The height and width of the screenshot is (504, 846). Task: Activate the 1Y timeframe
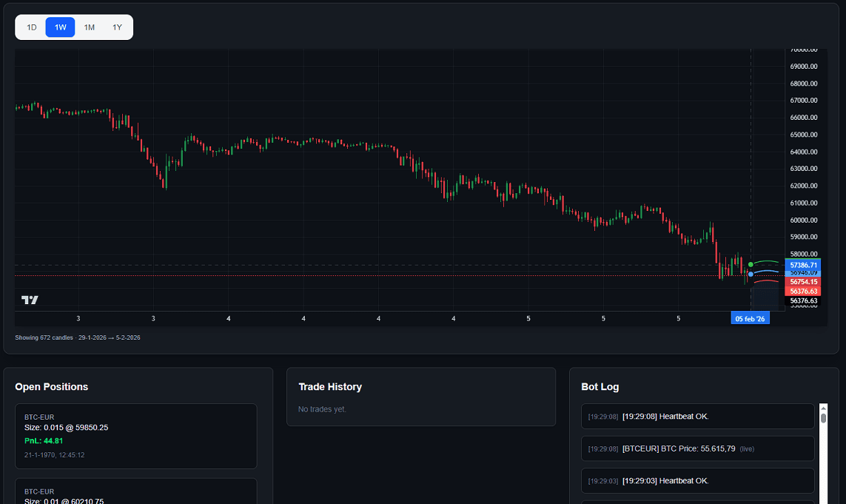[116, 27]
